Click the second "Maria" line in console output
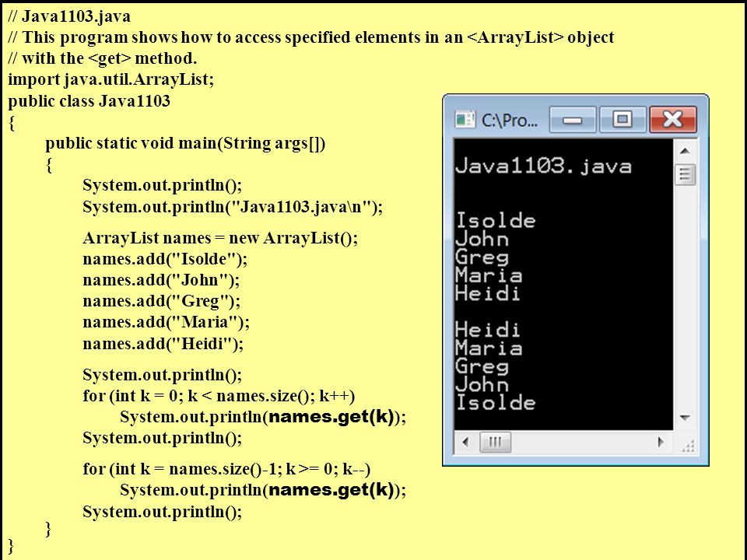Image resolution: width=747 pixels, height=560 pixels. (489, 348)
